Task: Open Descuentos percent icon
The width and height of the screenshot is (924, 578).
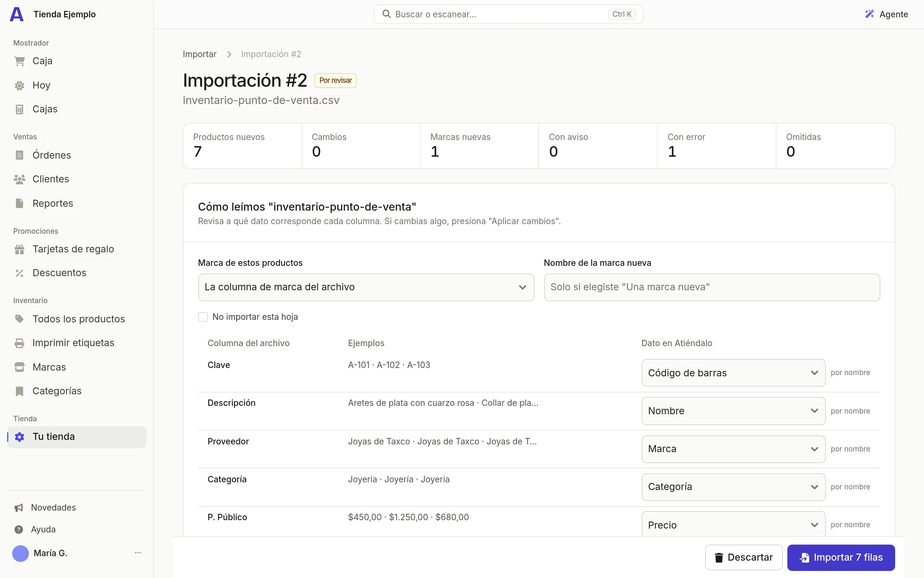Action: pos(20,273)
